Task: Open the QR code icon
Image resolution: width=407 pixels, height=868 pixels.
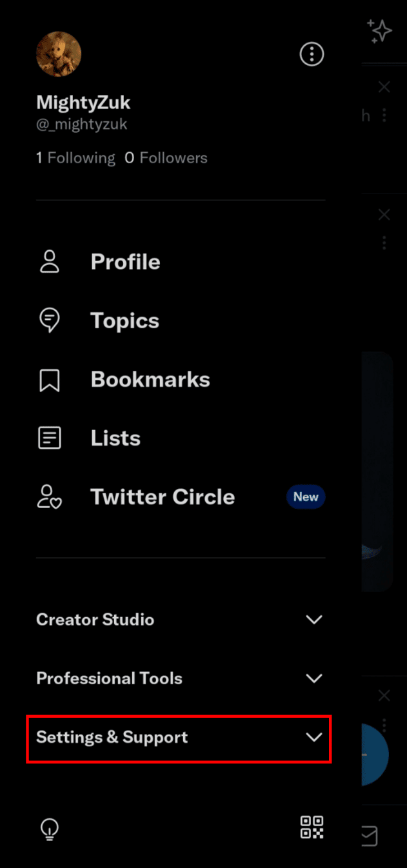Action: click(312, 827)
